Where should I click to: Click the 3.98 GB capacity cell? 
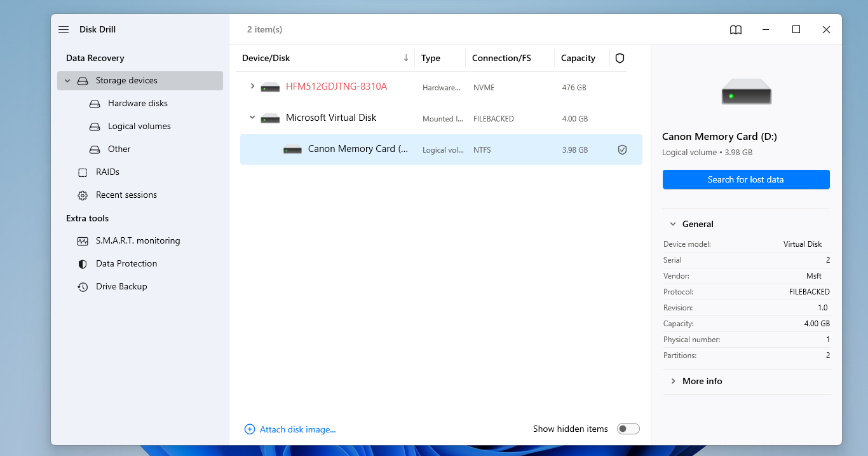tap(575, 150)
